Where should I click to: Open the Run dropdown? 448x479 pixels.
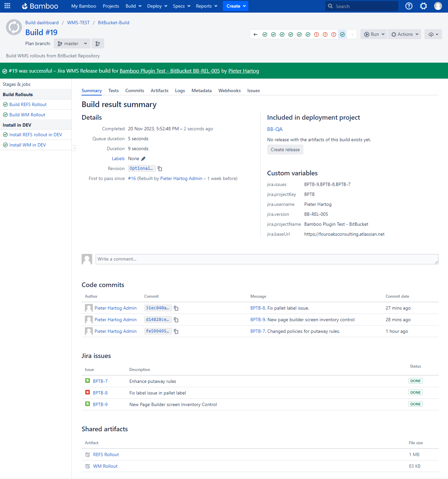(x=374, y=34)
